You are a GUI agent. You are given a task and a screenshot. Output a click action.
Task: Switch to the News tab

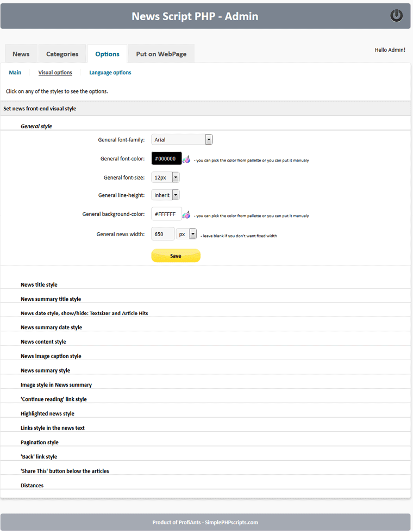click(x=21, y=54)
